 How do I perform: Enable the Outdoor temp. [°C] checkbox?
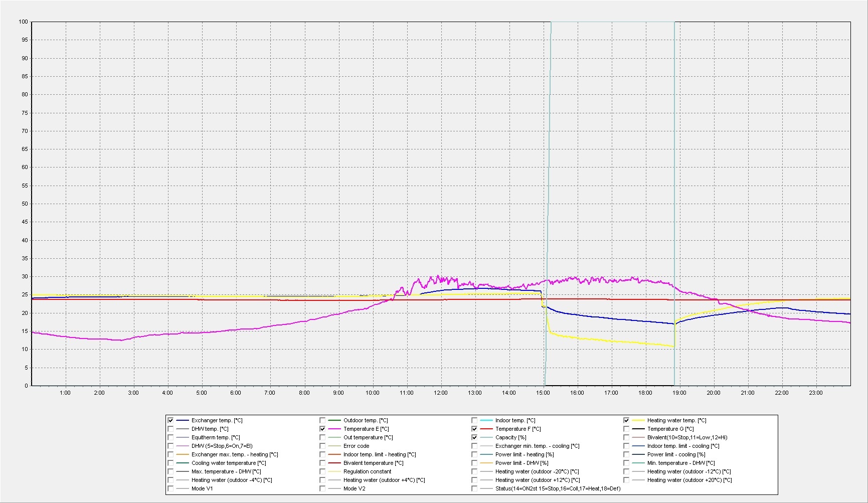point(322,420)
